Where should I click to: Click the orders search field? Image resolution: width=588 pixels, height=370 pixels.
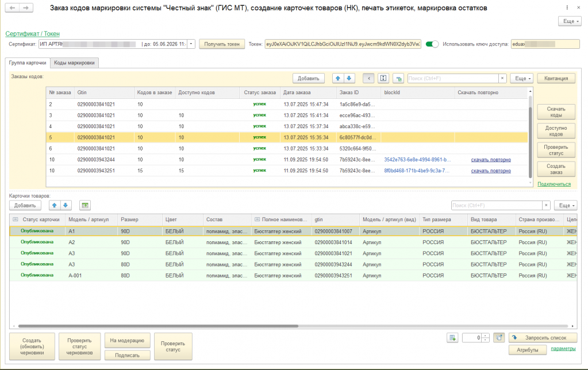[452, 78]
